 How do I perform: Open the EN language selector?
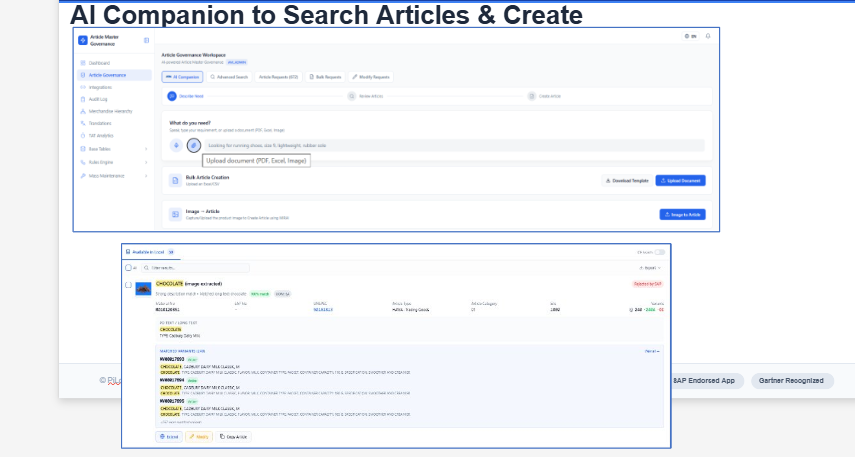[690, 37]
